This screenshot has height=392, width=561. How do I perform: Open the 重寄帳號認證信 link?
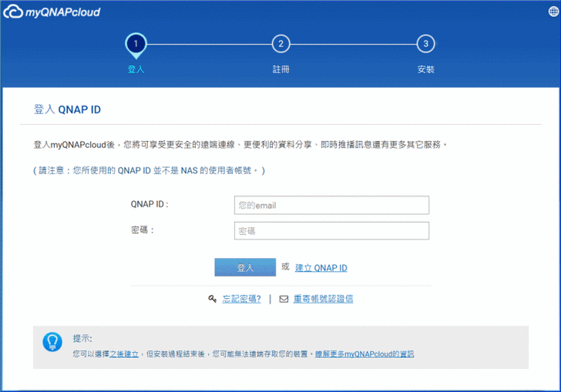point(323,299)
